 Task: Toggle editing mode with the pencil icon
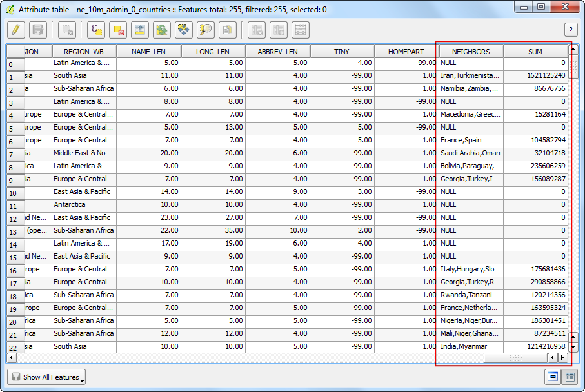(x=16, y=30)
